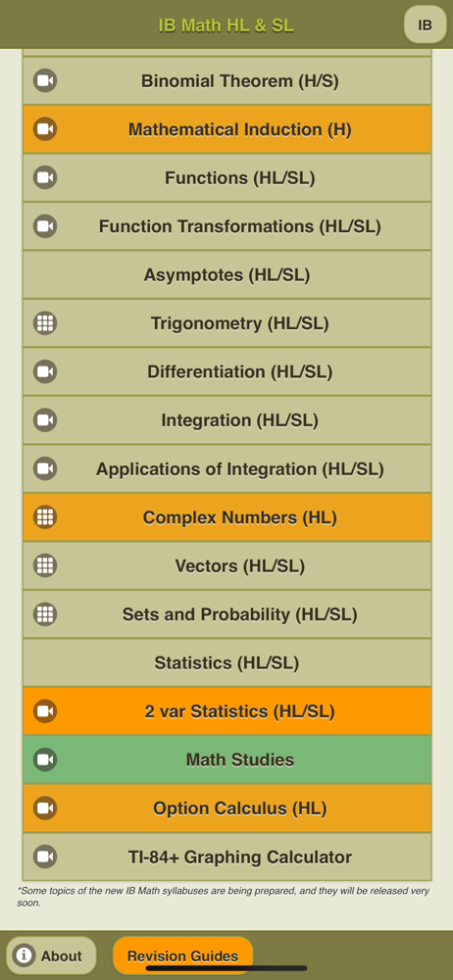Tap video icon beside TI-84+ Graphing Calculator
Image resolution: width=453 pixels, height=980 pixels.
pos(45,857)
